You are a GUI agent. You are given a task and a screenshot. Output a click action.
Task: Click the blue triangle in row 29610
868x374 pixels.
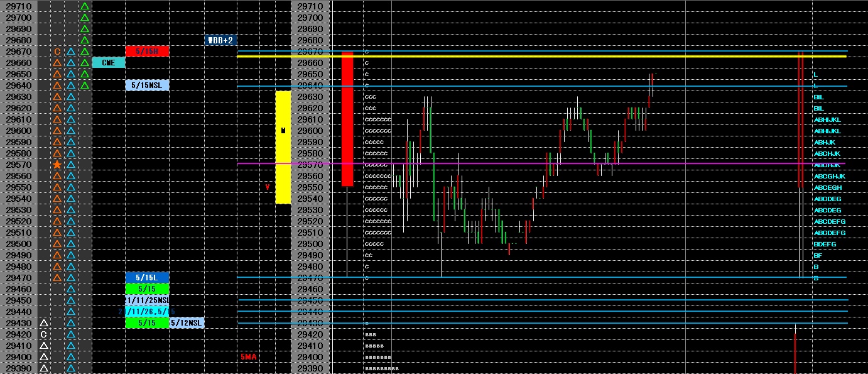[71, 119]
